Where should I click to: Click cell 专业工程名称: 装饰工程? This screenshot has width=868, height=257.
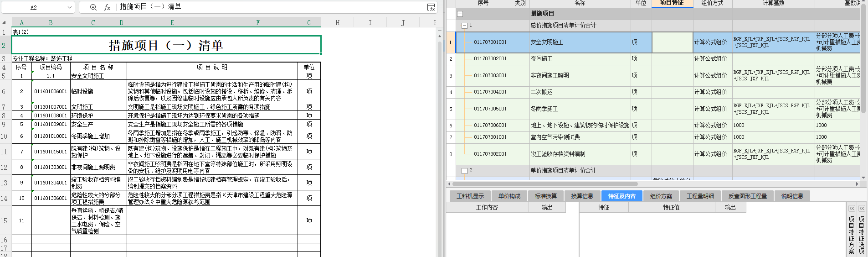click(42, 58)
